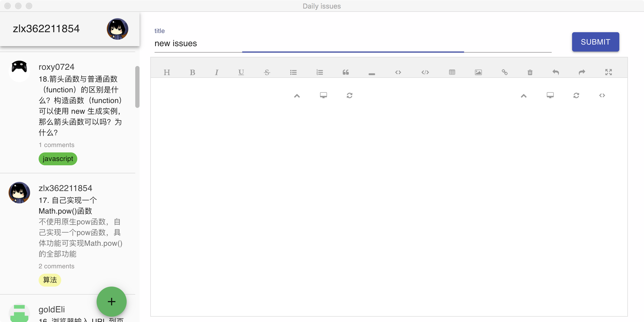Screen dimensions: 644x322
Task: Toggle bold formatting in the editor
Action: [x=192, y=72]
